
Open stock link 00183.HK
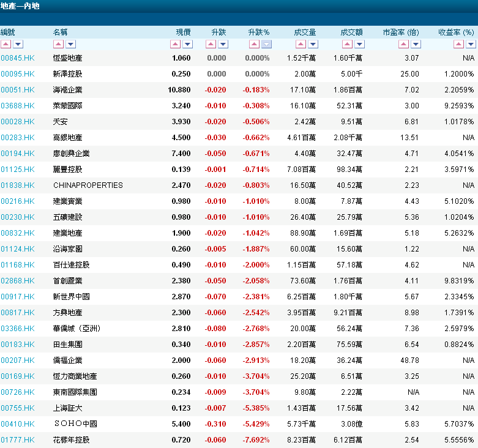pos(18,345)
